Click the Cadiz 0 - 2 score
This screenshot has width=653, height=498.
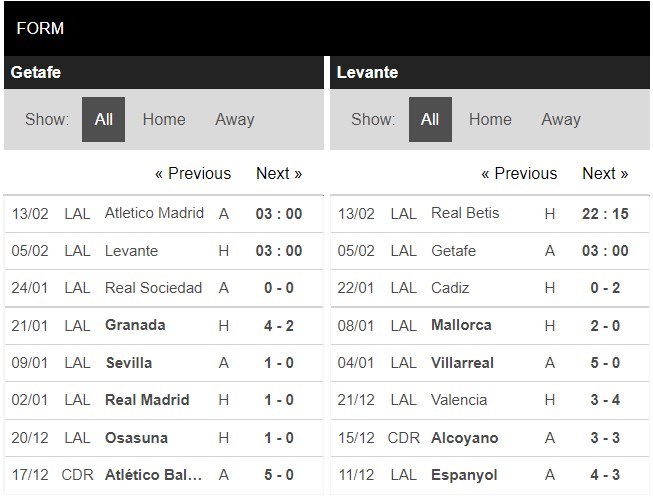click(605, 288)
